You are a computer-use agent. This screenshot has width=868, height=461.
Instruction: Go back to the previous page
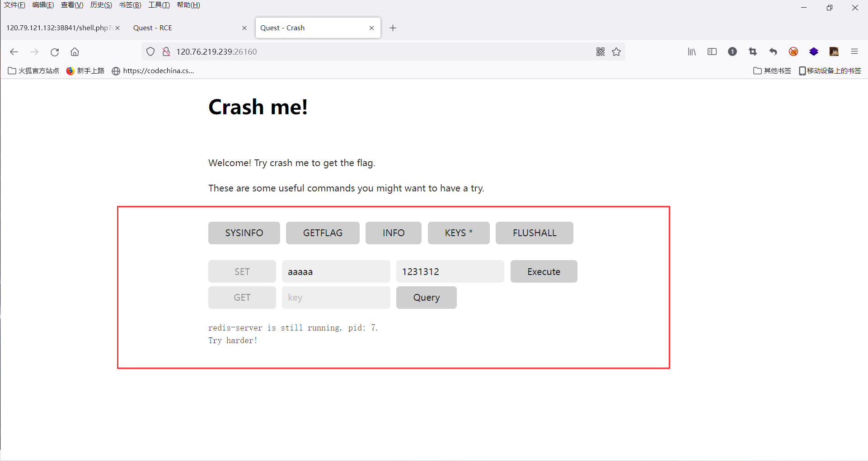click(x=14, y=52)
